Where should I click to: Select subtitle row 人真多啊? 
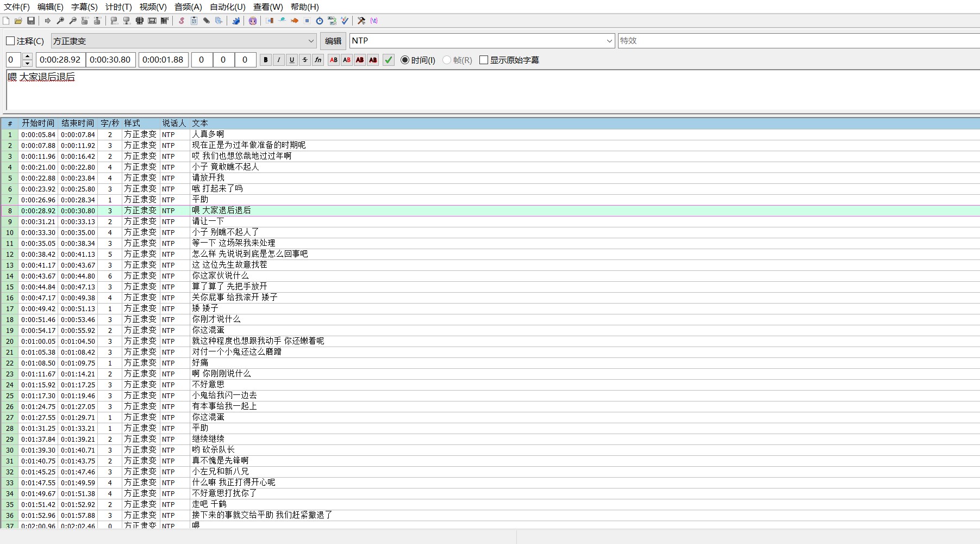490,134
